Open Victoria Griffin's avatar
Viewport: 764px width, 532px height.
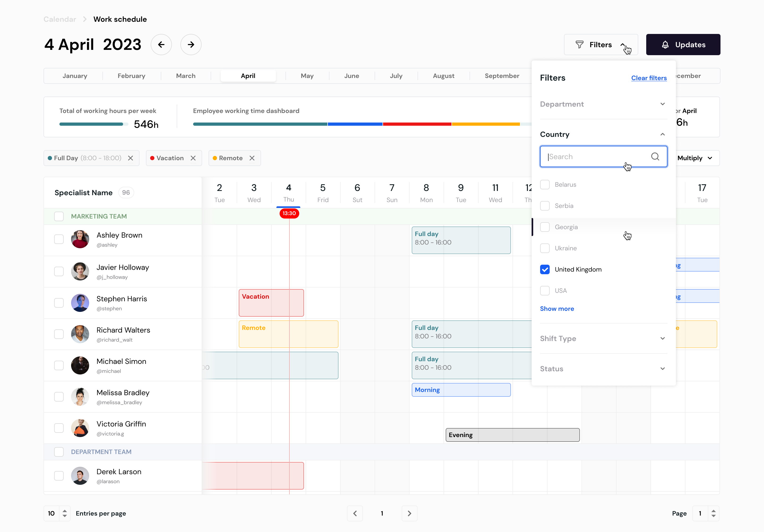pos(80,428)
